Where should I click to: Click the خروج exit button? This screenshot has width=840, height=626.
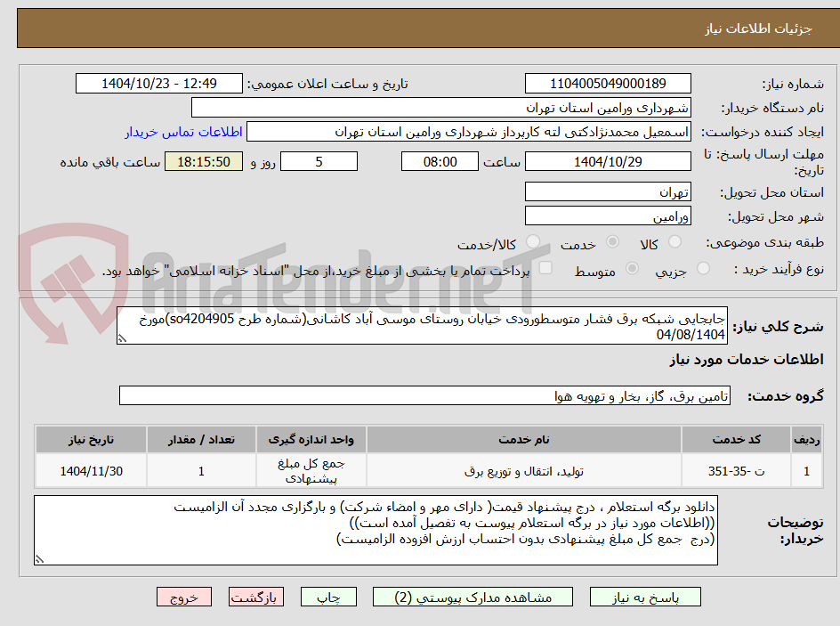tap(183, 597)
